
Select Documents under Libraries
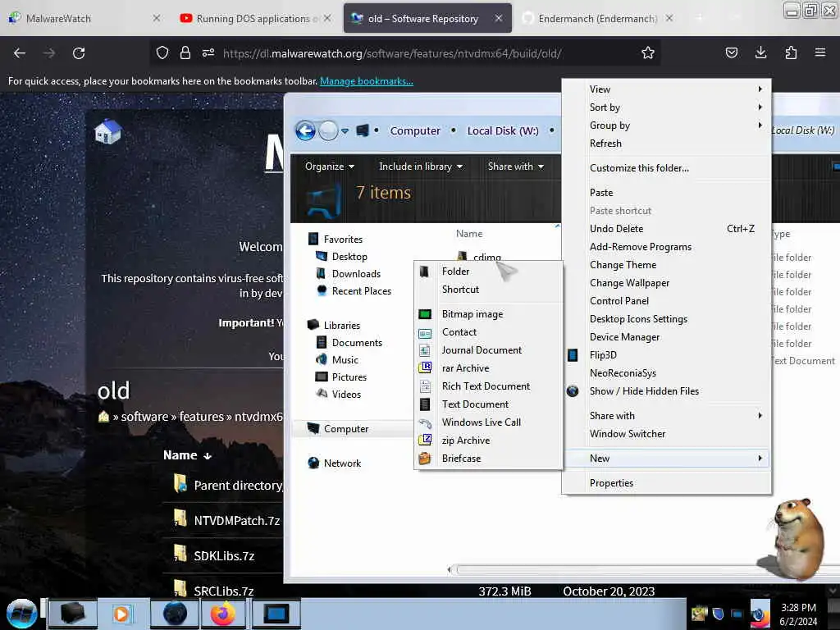pos(357,343)
